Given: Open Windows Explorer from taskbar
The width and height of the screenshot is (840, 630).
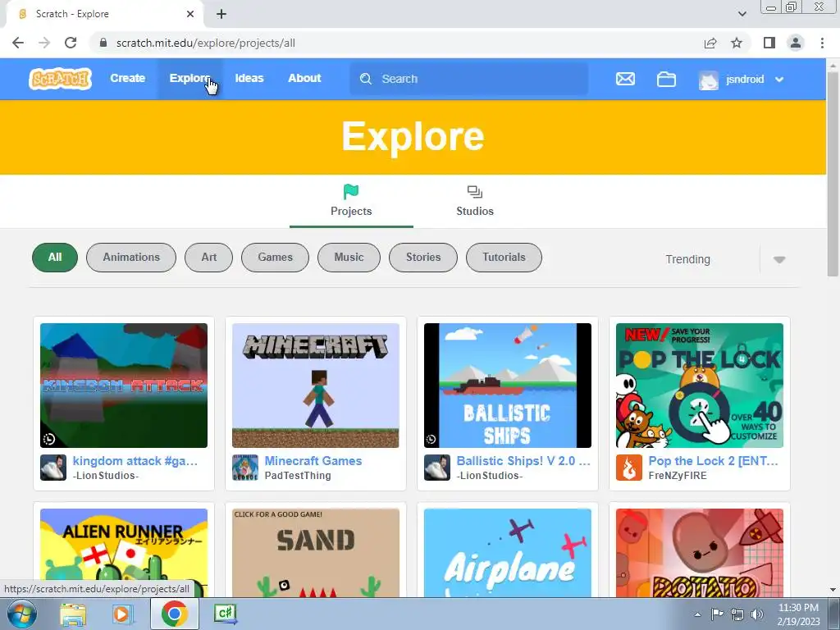Looking at the screenshot, I should point(73,614).
